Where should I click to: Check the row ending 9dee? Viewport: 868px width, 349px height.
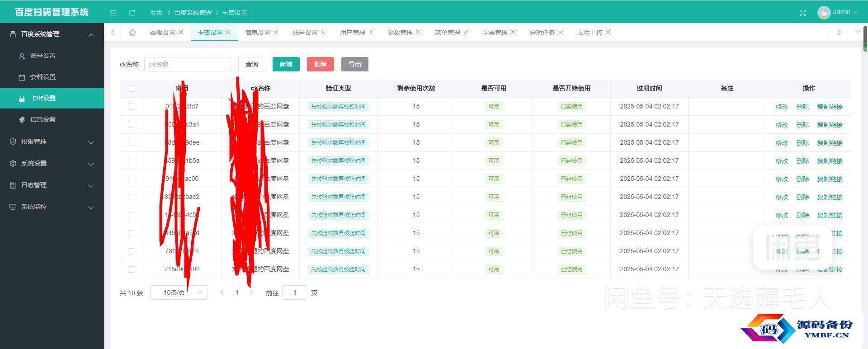[131, 143]
